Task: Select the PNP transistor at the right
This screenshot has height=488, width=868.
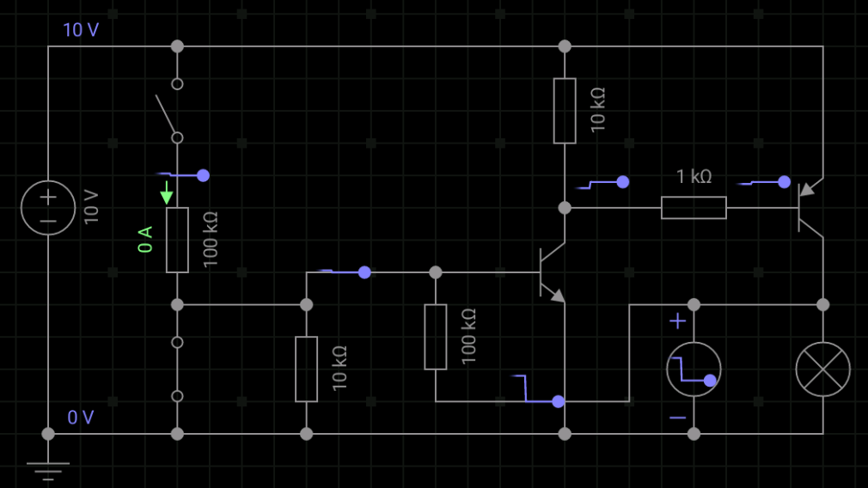Action: (x=811, y=208)
